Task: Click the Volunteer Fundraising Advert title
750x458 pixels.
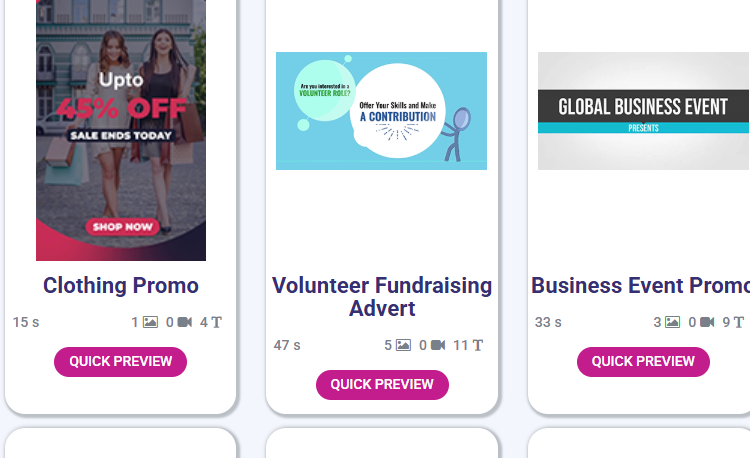Action: [x=382, y=296]
